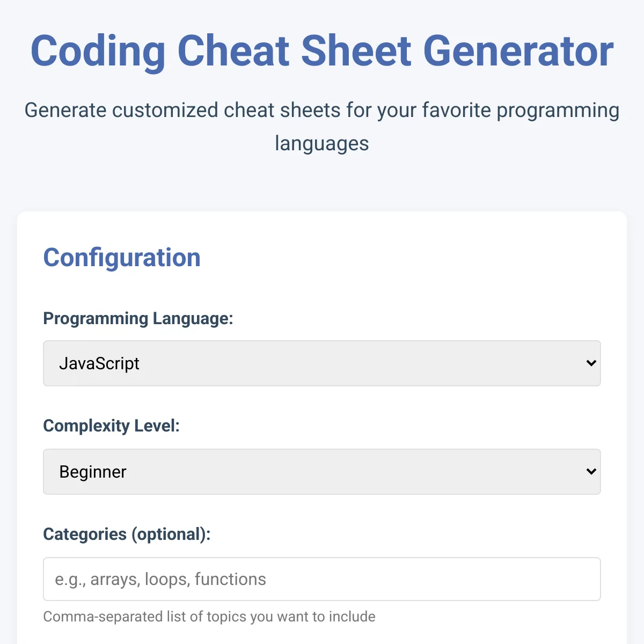The height and width of the screenshot is (644, 644).
Task: Click the 'JavaScript' text inside the language select
Action: [x=99, y=363]
